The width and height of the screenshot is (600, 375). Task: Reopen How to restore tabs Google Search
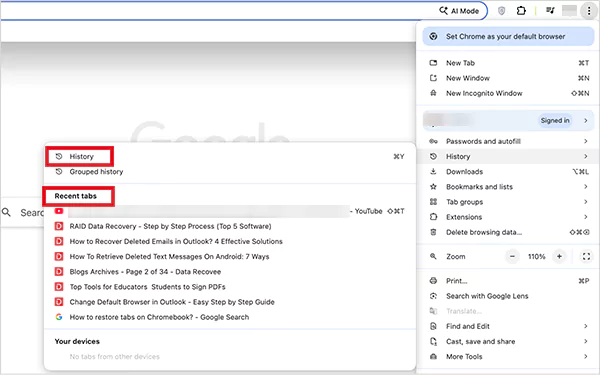pos(230,317)
